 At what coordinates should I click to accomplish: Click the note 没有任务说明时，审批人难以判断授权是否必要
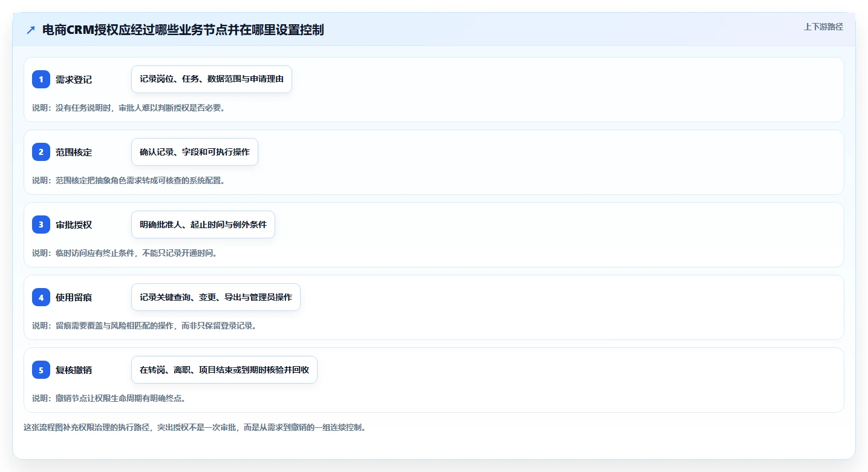[139, 108]
